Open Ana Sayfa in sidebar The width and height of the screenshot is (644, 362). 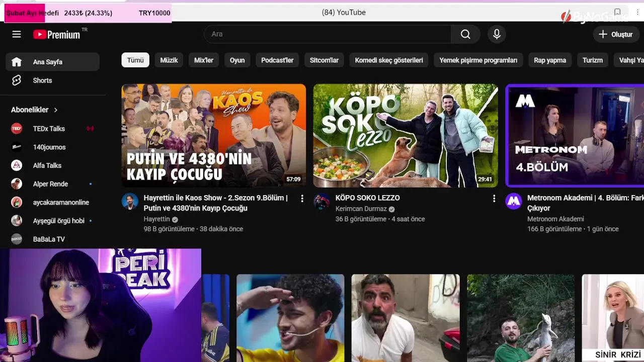[52, 62]
